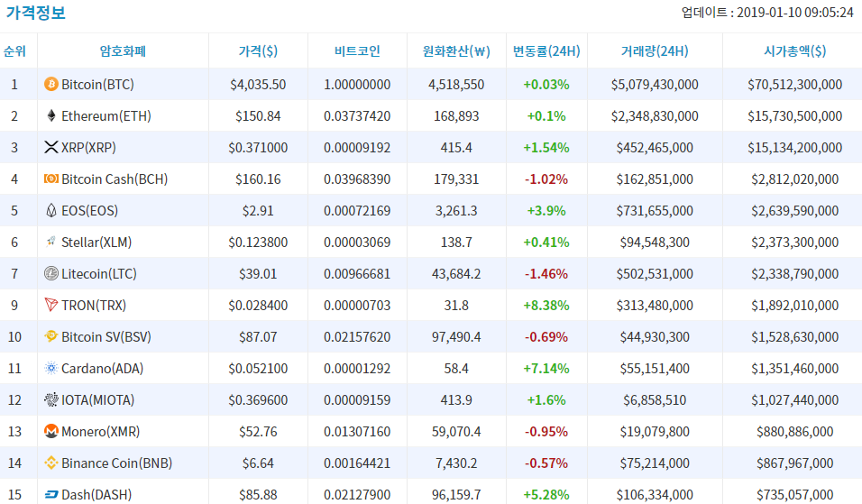Viewport: 862px width, 504px height.
Task: Click the 가격정보 page title
Action: [36, 12]
